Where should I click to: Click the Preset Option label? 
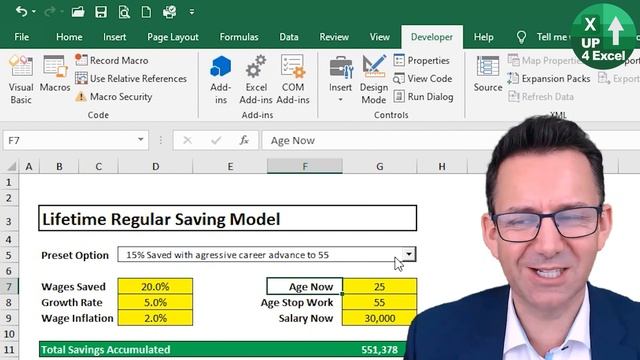click(75, 255)
